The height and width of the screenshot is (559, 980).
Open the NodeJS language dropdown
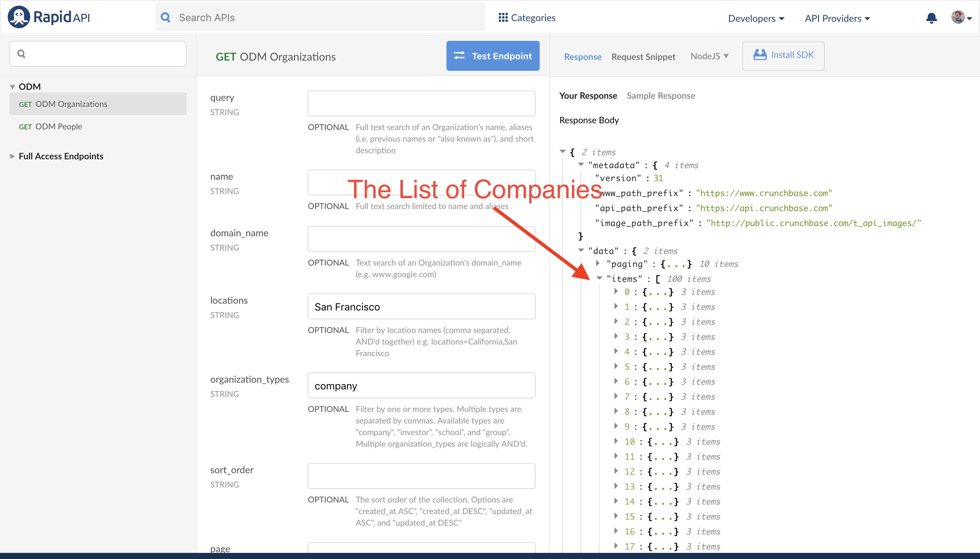click(709, 56)
